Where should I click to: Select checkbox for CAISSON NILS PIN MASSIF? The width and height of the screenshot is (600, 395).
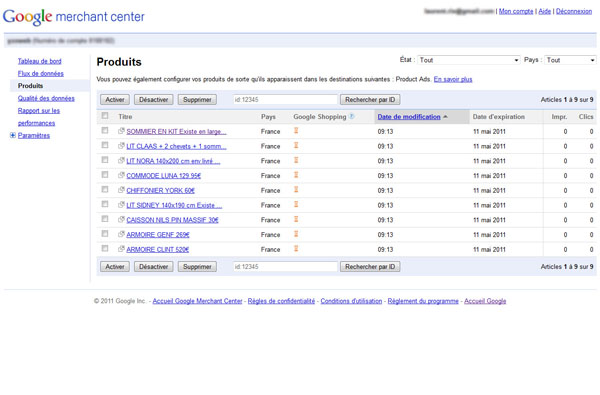pos(105,219)
